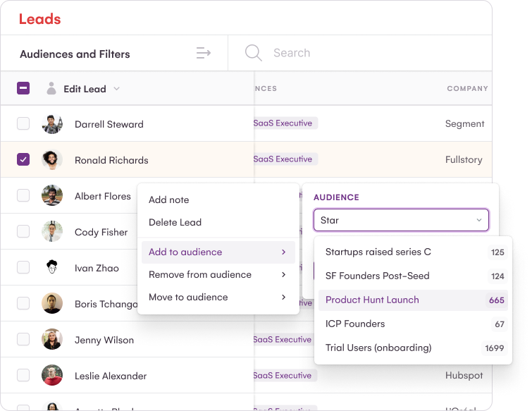532x411 pixels.
Task: Click the name Jenny Wilson
Action: pos(104,340)
